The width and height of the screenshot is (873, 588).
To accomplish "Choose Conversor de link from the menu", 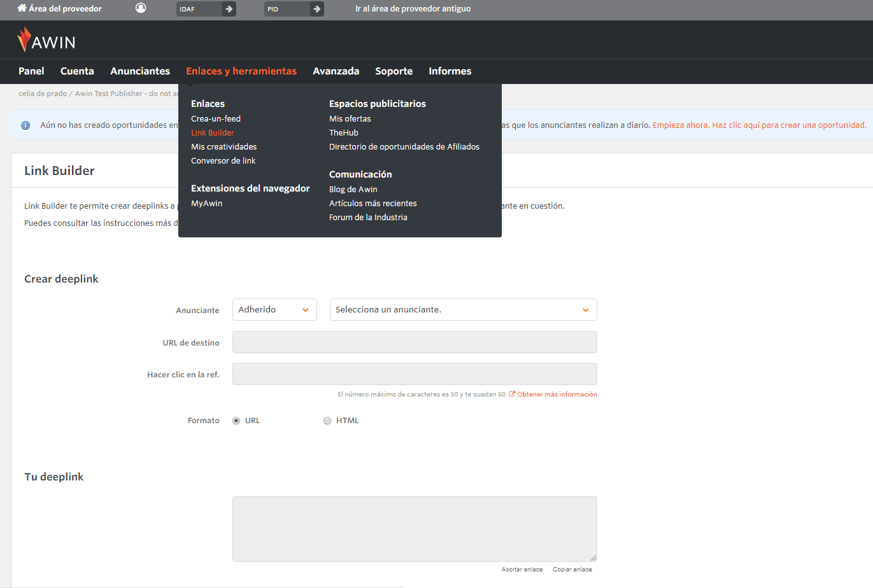I will pyautogui.click(x=223, y=161).
